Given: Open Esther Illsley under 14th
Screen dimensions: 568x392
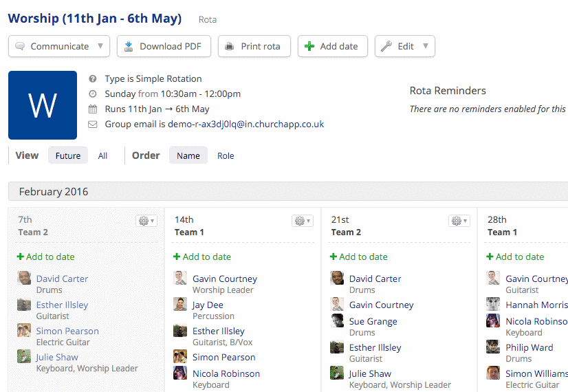Looking at the screenshot, I should pyautogui.click(x=219, y=331).
